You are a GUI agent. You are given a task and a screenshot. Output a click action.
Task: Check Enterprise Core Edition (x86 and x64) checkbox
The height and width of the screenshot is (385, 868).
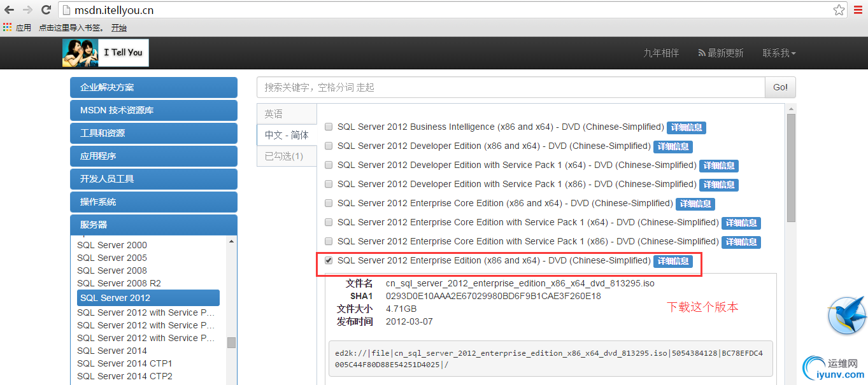[329, 203]
